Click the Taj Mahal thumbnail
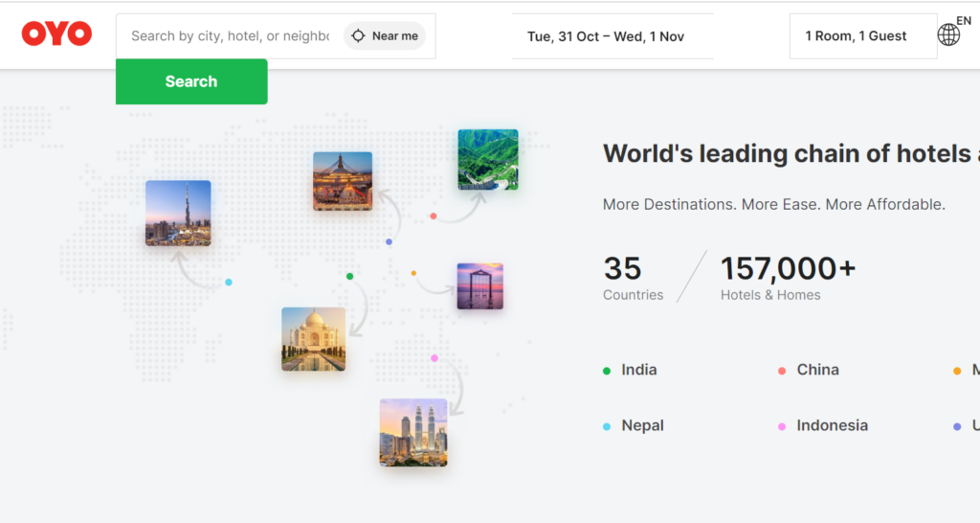 pyautogui.click(x=314, y=339)
